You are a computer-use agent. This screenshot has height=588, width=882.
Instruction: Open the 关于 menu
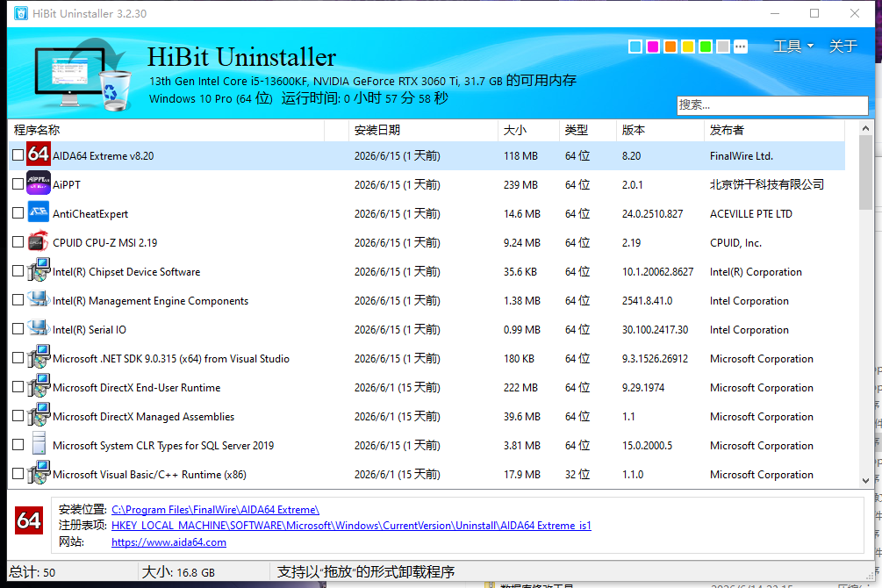[843, 47]
